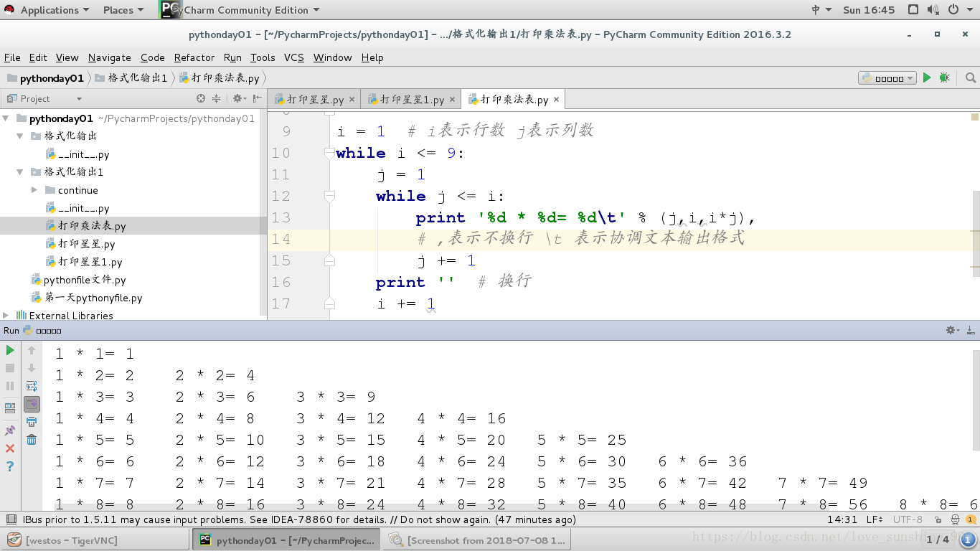Pin the Run tab
The width and height of the screenshot is (980, 551).
pos(10,430)
